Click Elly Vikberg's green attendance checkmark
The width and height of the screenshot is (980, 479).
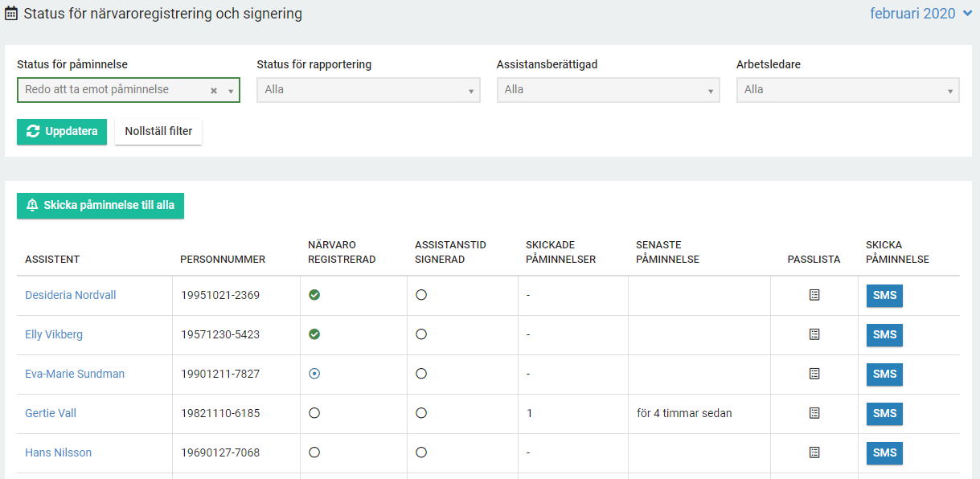(314, 335)
